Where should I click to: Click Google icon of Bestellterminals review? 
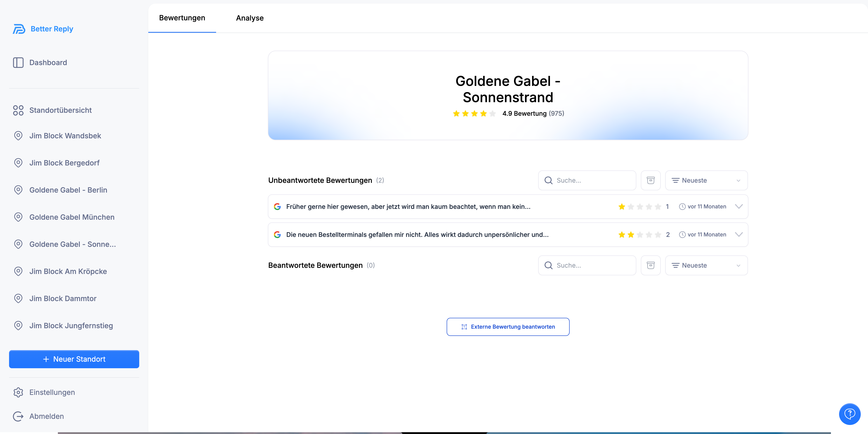[277, 235]
